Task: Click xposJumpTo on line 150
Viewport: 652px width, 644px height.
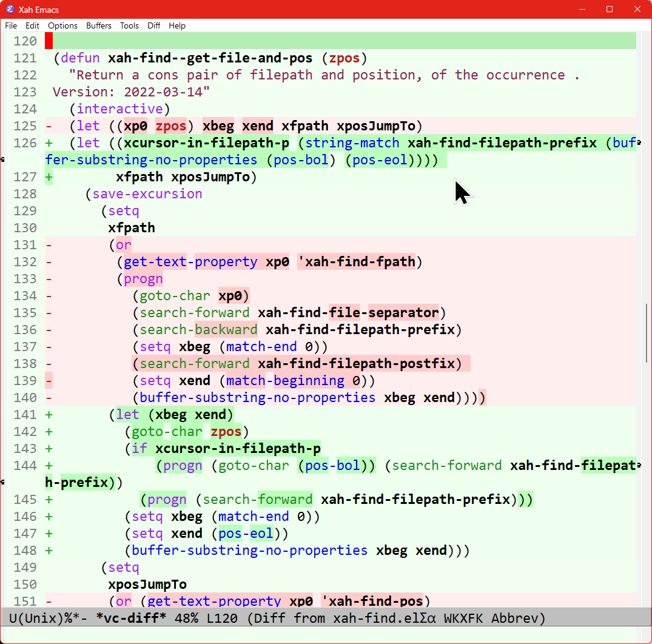Action: (147, 585)
